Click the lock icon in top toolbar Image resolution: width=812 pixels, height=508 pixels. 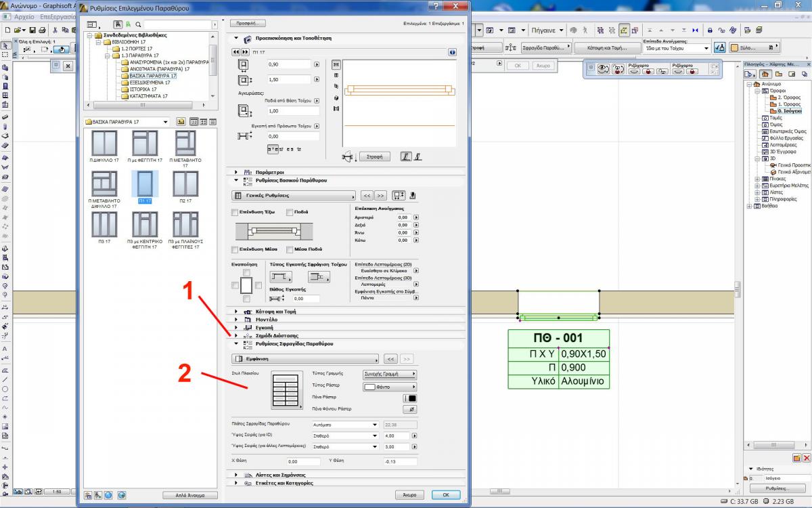[x=710, y=30]
